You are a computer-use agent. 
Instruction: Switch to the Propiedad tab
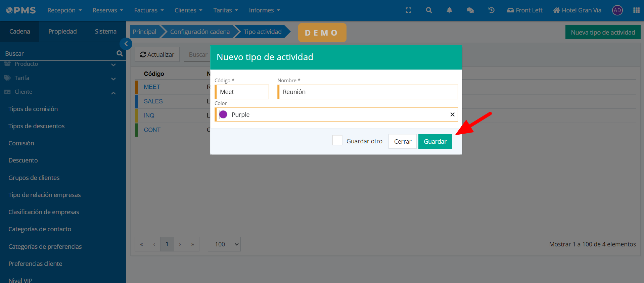(x=62, y=31)
